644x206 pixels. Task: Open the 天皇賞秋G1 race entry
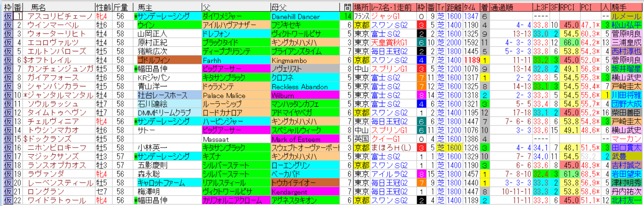(x=389, y=42)
